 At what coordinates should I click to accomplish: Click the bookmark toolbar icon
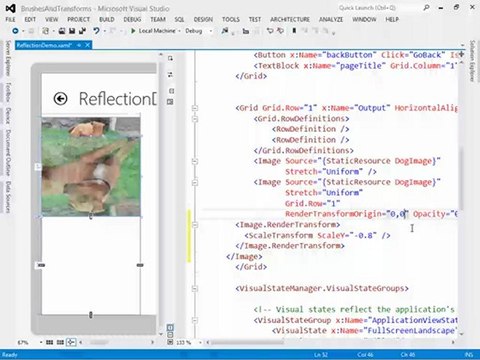(x=294, y=31)
